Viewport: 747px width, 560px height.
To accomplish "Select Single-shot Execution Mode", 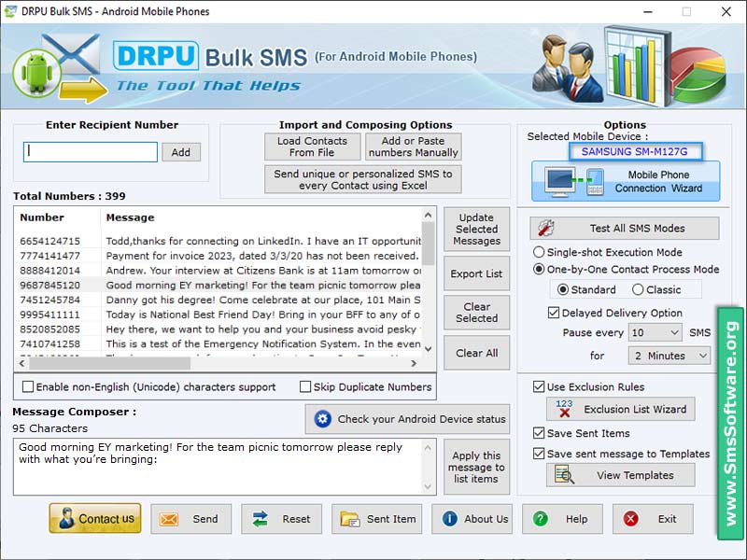I will (539, 252).
